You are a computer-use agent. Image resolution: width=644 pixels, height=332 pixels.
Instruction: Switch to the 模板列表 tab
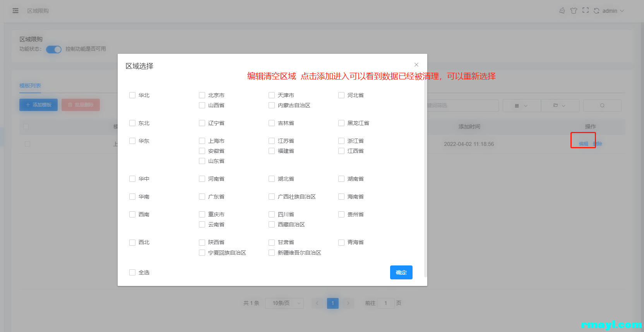click(x=30, y=86)
